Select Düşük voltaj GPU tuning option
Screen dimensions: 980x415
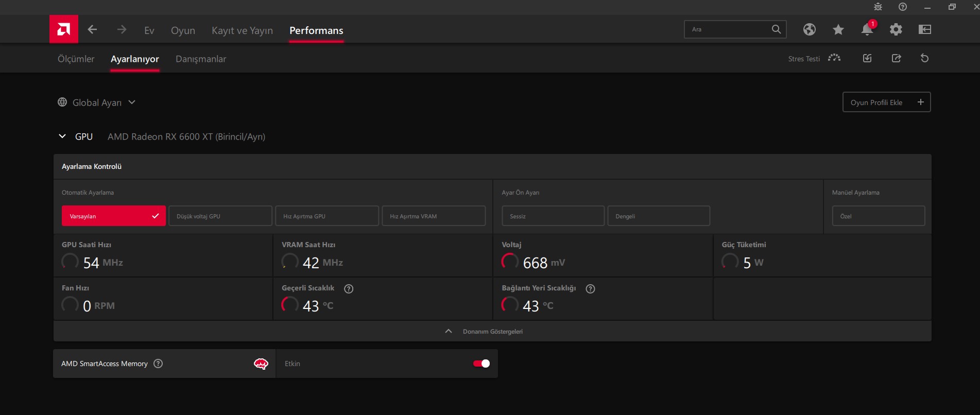(x=220, y=216)
